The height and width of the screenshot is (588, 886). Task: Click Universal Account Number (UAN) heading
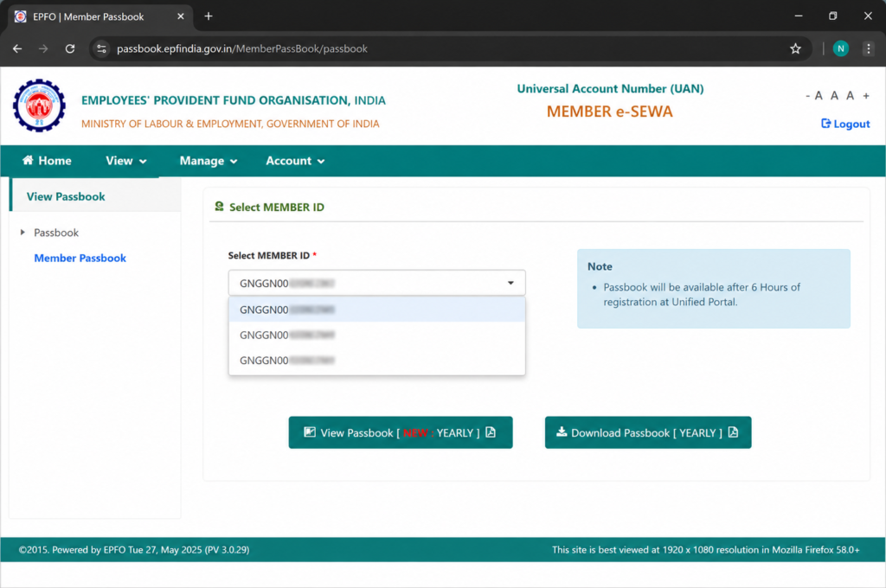[x=610, y=89]
